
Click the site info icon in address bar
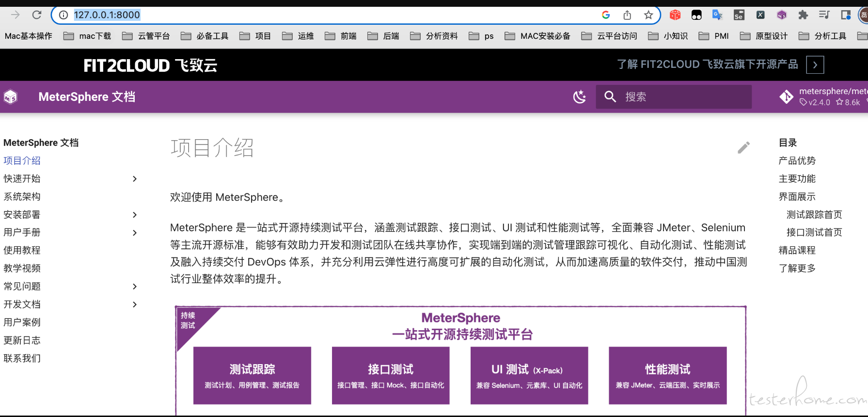63,15
